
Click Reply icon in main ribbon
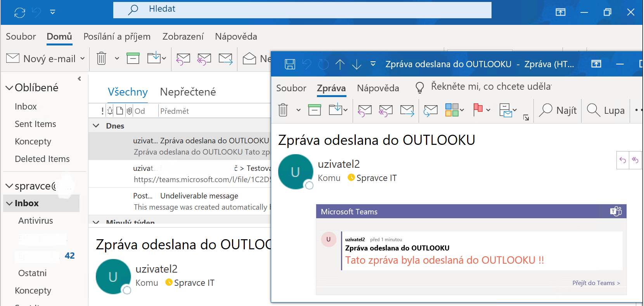[183, 59]
